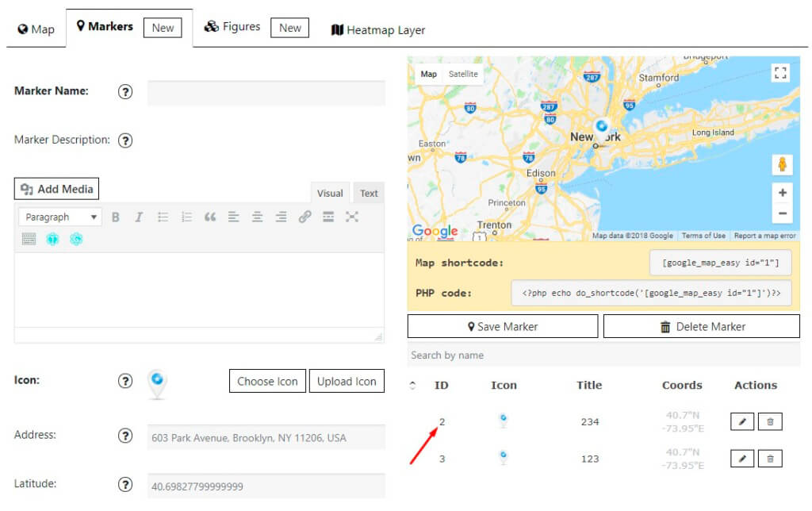Screen dimensions: 812x511
Task: Insert a Read More tag
Action: click(328, 217)
